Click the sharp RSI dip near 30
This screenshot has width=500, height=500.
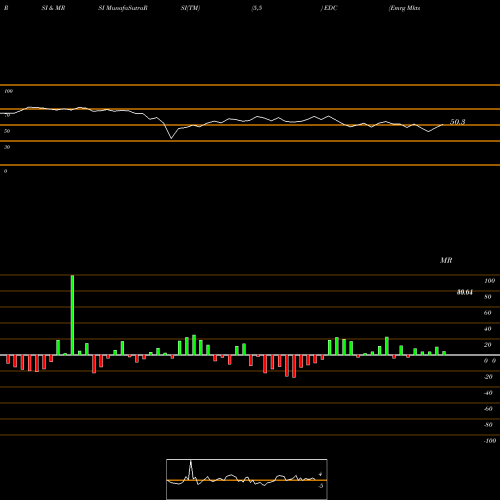point(172,138)
